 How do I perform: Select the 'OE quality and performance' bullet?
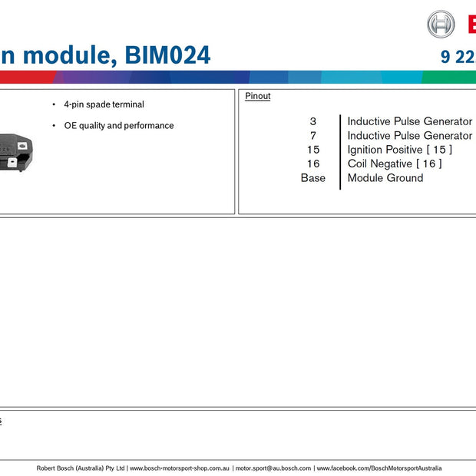tap(119, 126)
